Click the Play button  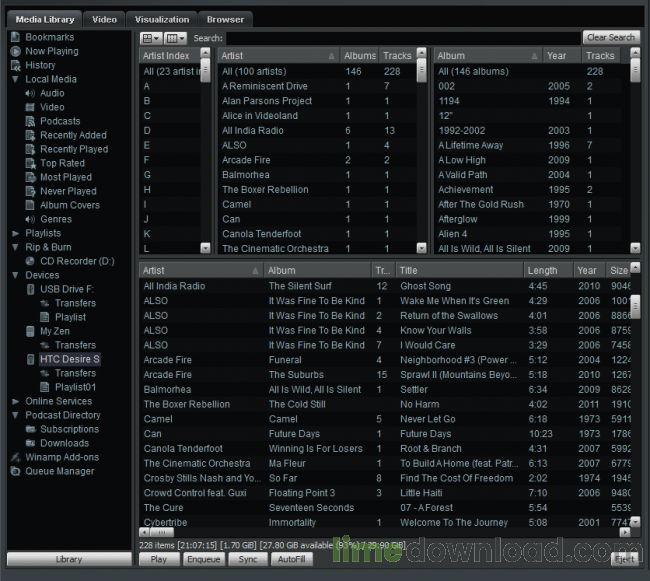159,559
